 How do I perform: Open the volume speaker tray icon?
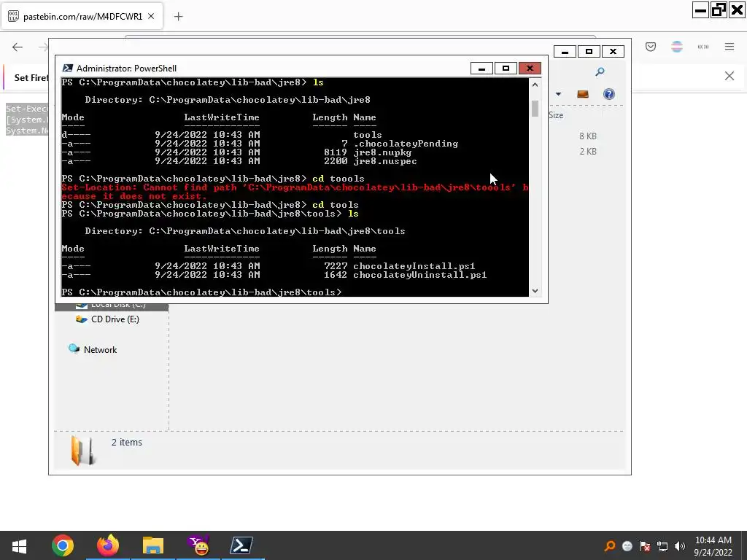point(680,546)
